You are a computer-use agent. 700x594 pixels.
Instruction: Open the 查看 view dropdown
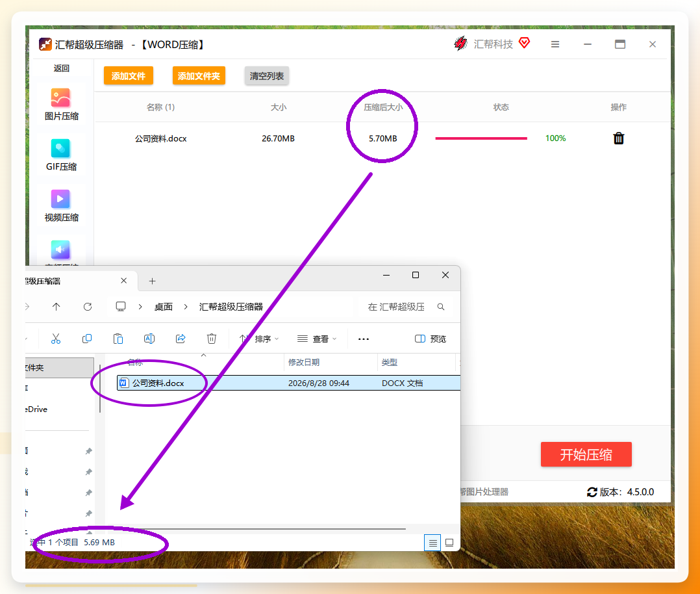317,339
